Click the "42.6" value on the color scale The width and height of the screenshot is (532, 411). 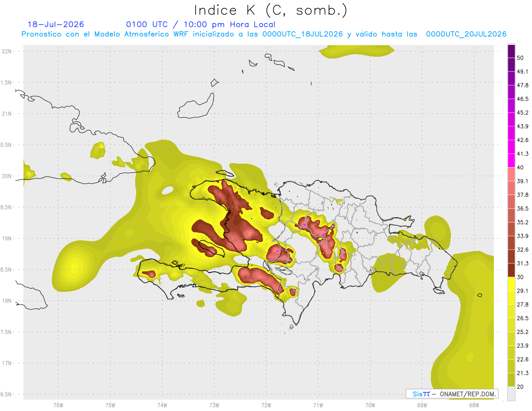coord(523,141)
